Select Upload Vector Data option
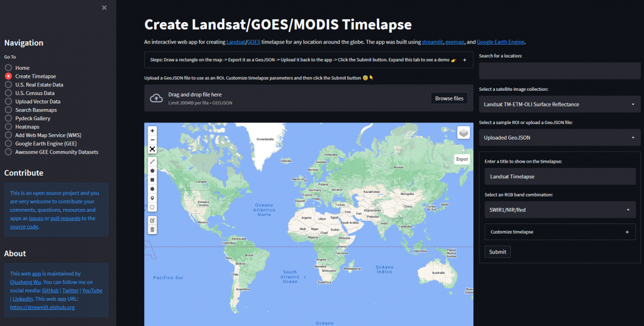The height and width of the screenshot is (326, 644). (x=33, y=102)
